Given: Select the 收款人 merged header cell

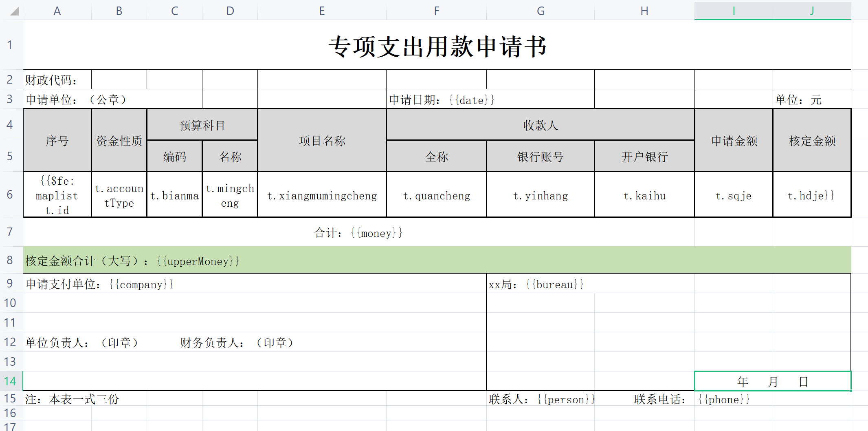Looking at the screenshot, I should [x=541, y=125].
